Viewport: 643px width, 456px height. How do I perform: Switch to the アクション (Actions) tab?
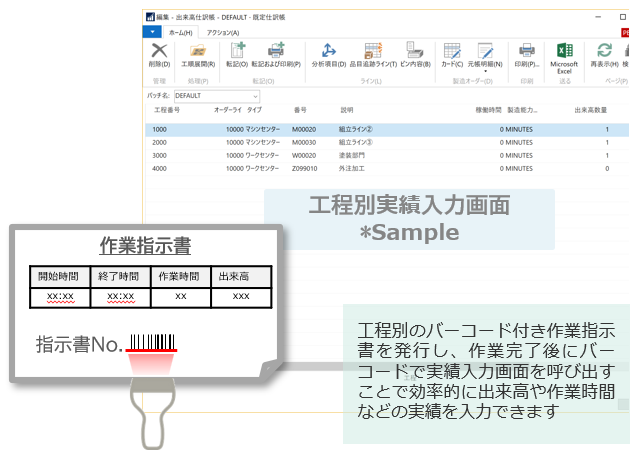223,32
